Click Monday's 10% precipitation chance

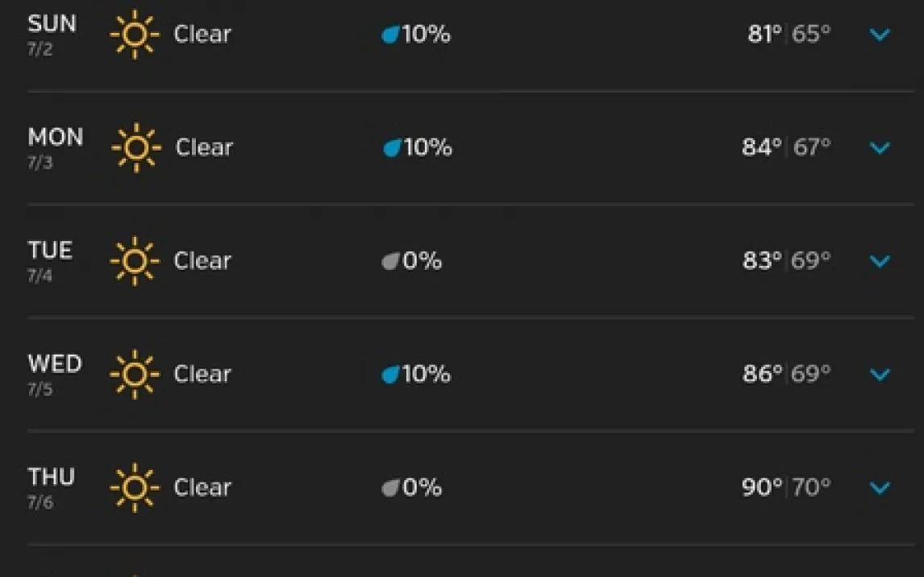coord(427,147)
